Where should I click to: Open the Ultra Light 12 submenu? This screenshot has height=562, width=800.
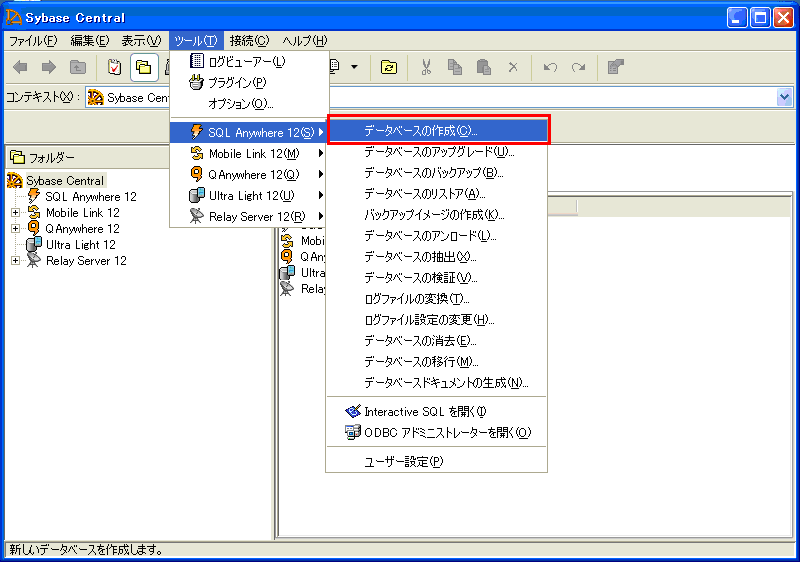tap(251, 195)
